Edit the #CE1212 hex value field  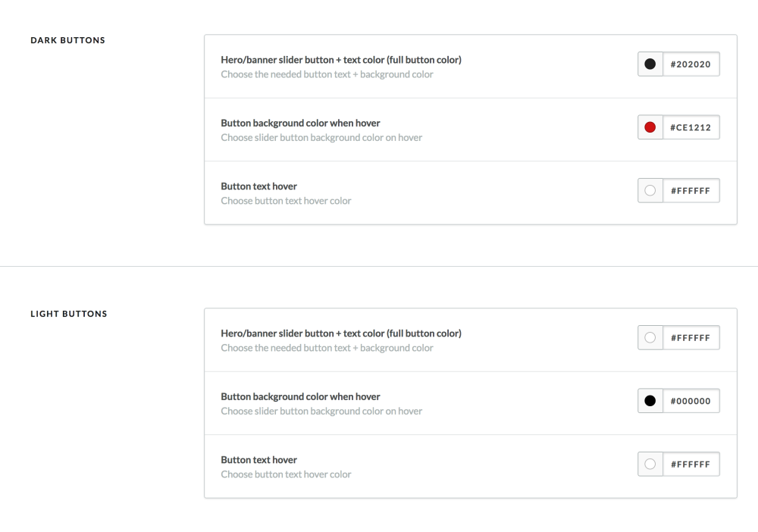coord(691,127)
